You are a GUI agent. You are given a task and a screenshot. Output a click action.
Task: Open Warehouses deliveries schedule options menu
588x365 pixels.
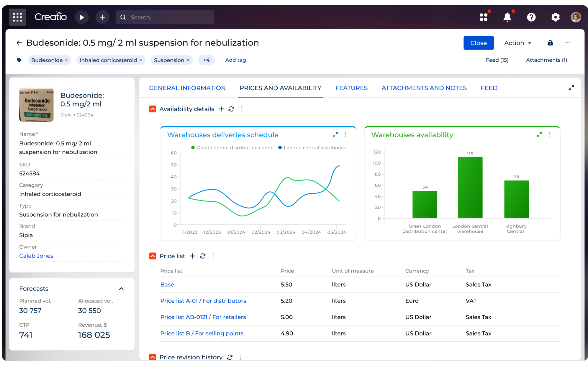pyautogui.click(x=345, y=135)
